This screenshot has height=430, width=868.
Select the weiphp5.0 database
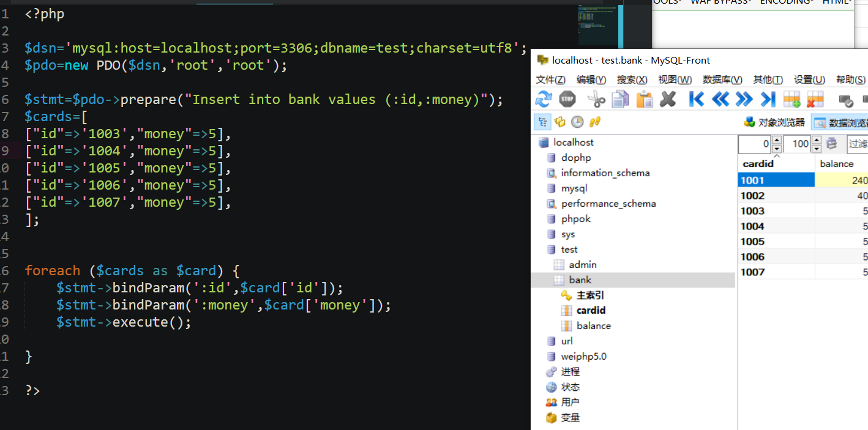[x=584, y=356]
